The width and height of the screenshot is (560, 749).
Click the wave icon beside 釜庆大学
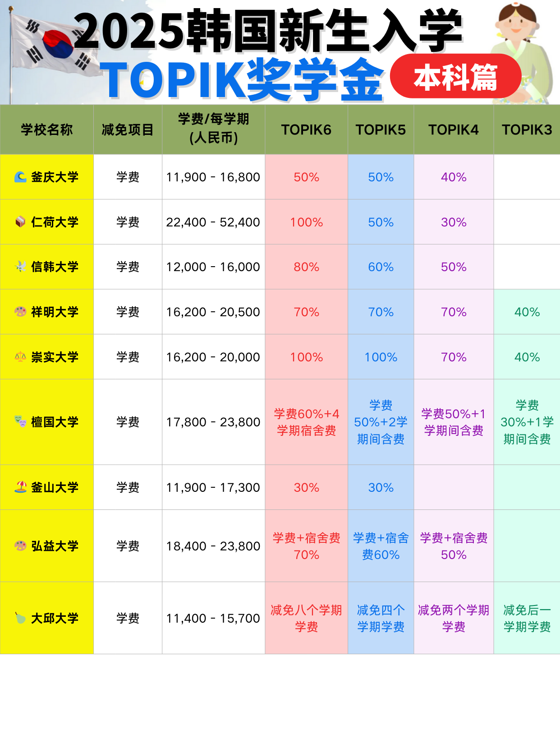coord(20,177)
